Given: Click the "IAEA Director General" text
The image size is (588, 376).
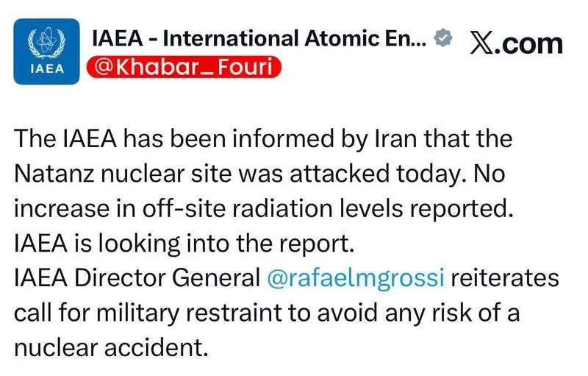Looking at the screenshot, I should point(132,279).
